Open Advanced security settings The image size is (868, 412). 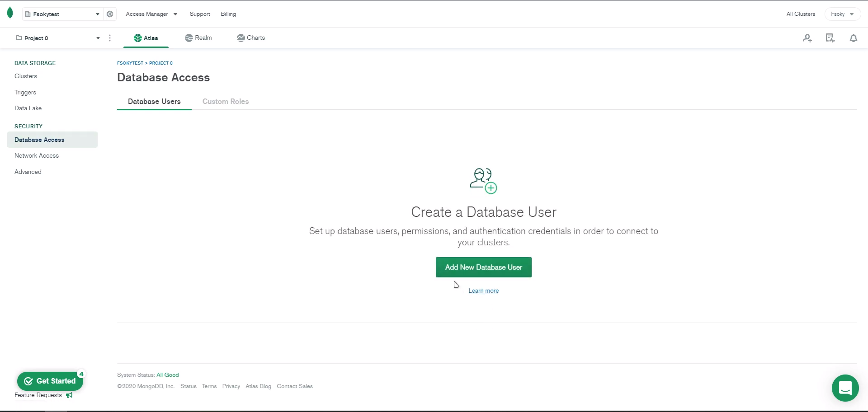point(28,172)
